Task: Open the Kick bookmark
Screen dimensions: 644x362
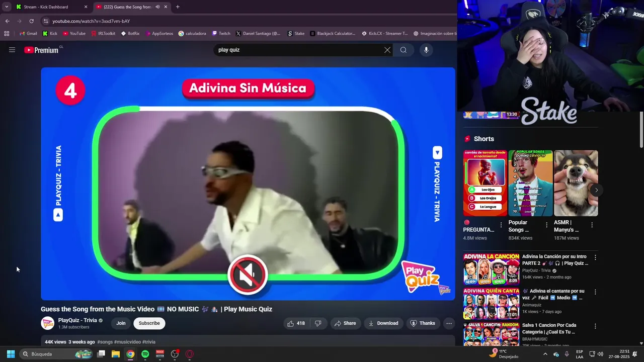Action: pos(50,34)
